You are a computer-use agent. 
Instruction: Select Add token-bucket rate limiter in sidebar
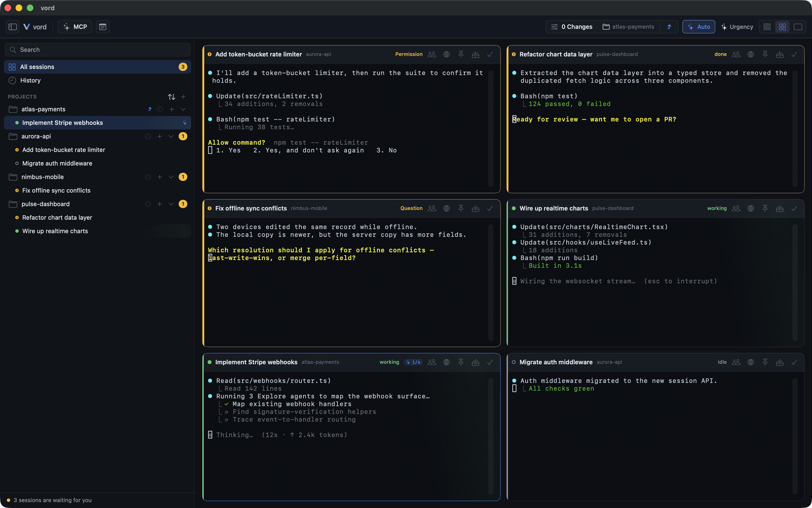pyautogui.click(x=97, y=150)
